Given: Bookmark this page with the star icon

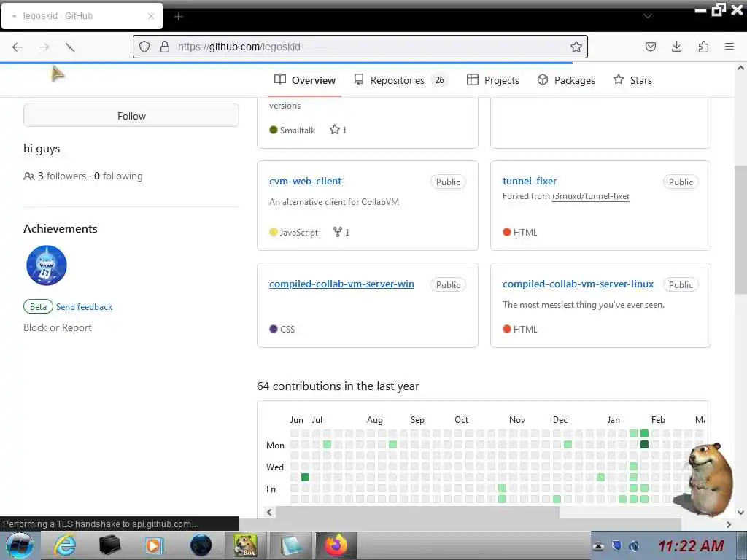Looking at the screenshot, I should tap(576, 47).
